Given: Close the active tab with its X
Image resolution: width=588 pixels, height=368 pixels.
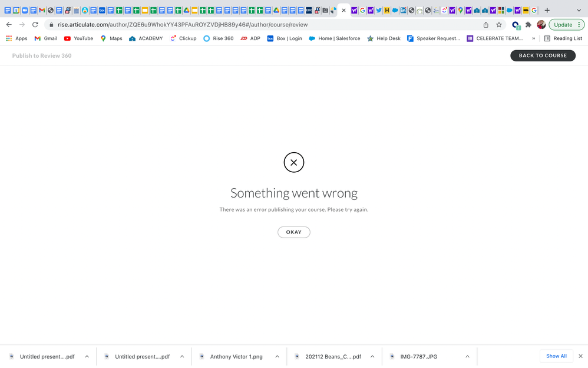Looking at the screenshot, I should 343,11.
